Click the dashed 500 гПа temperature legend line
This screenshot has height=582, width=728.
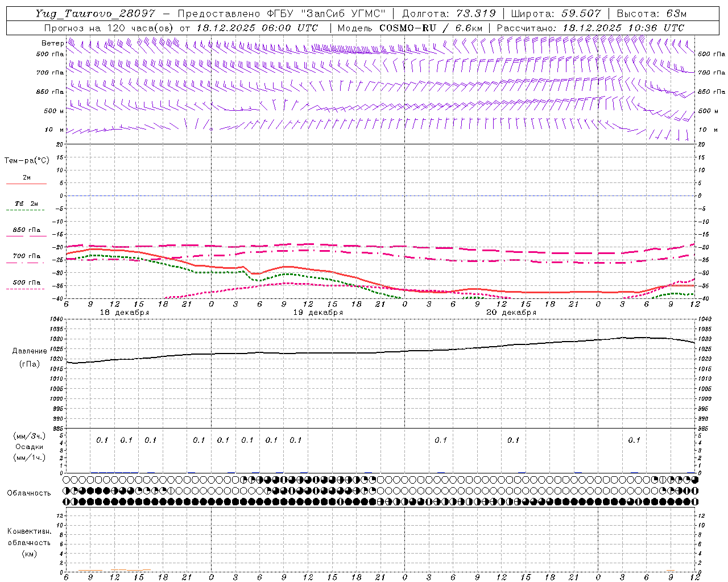(x=25, y=289)
